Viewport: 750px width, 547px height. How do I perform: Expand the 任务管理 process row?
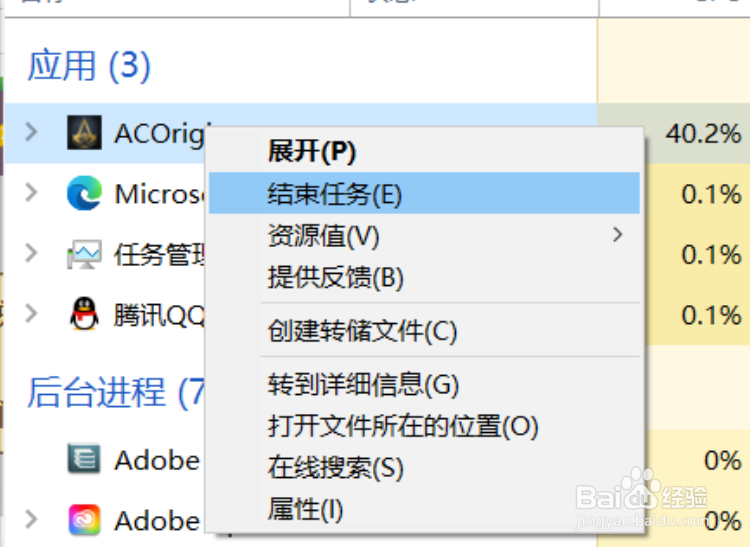31,255
